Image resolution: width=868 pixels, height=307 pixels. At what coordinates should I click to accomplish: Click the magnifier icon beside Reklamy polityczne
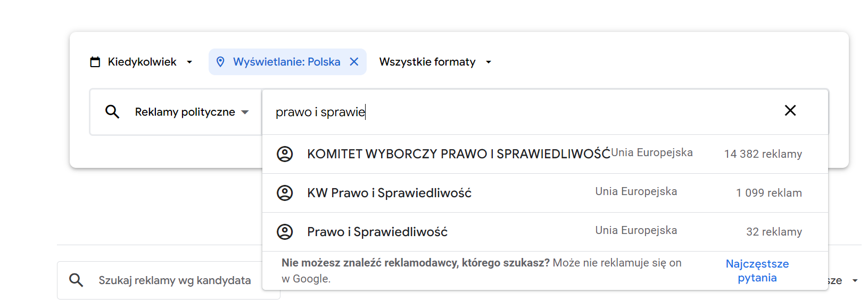pos(112,112)
